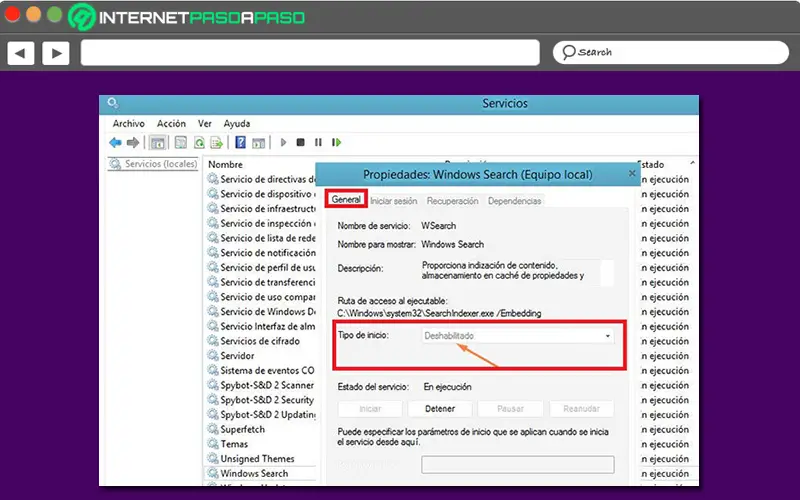
Task: Click the gray Forward arrow in Servicios toolbar
Action: click(x=133, y=142)
